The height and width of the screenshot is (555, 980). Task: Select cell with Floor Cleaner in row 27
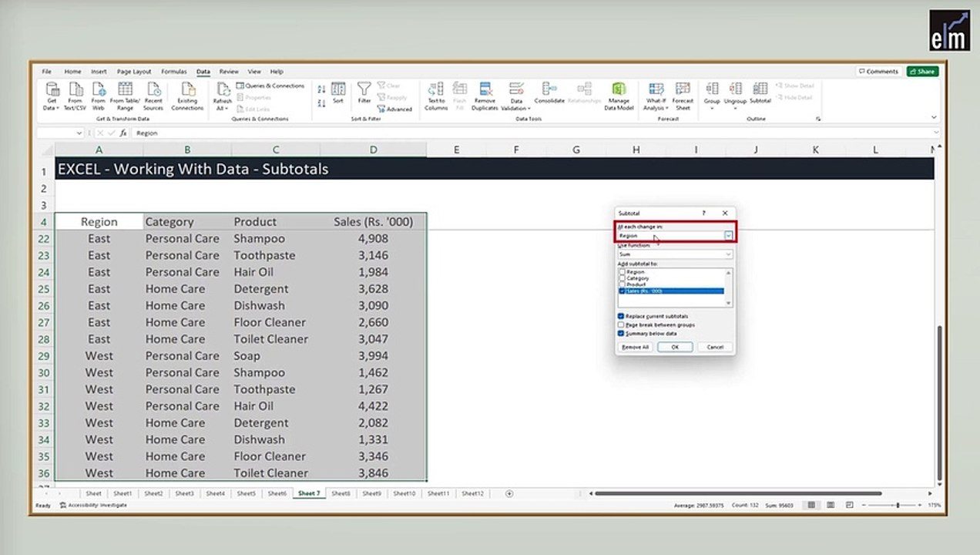coord(276,322)
